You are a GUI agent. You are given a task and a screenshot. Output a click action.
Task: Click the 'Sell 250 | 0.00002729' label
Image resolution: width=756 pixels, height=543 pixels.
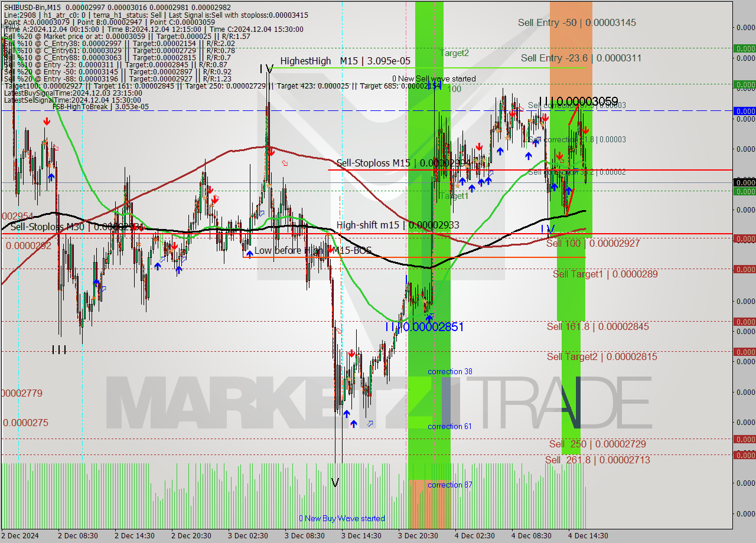tap(597, 444)
